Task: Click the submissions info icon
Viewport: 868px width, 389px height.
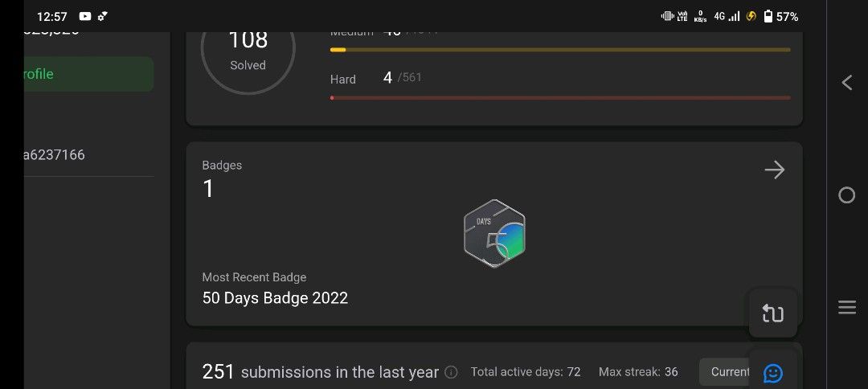Action: tap(451, 372)
